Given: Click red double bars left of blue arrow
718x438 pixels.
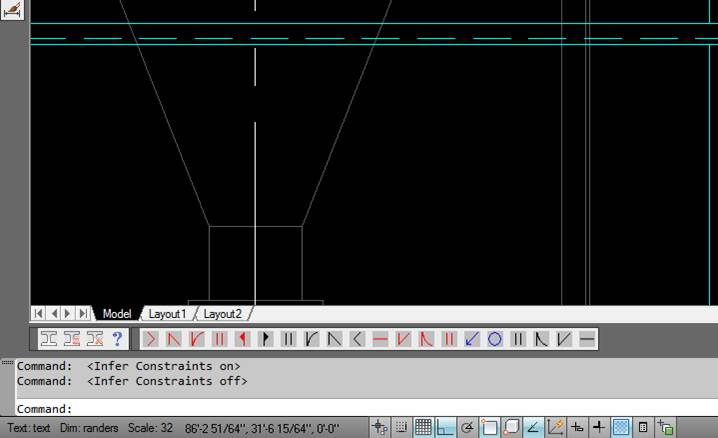Looking at the screenshot, I should click(449, 339).
